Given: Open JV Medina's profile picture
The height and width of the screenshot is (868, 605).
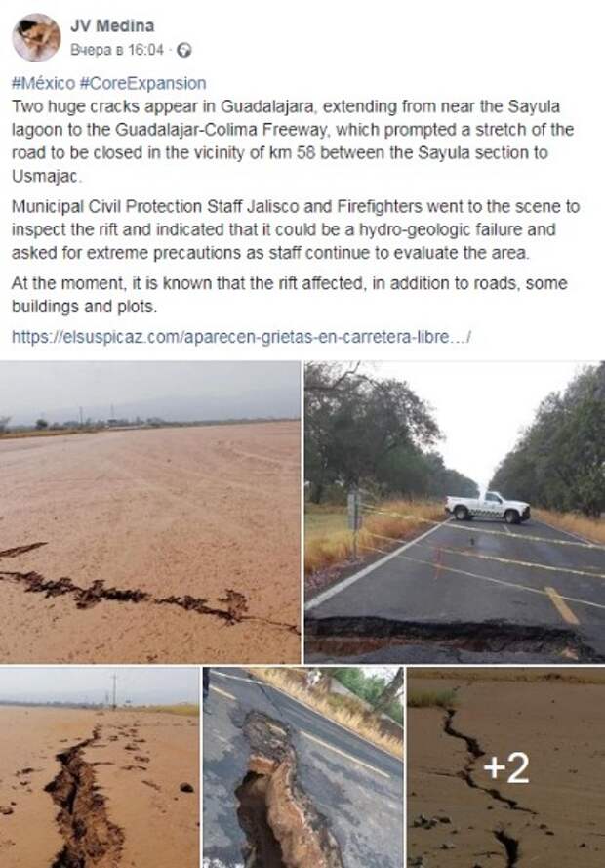Looking at the screenshot, I should (x=36, y=38).
